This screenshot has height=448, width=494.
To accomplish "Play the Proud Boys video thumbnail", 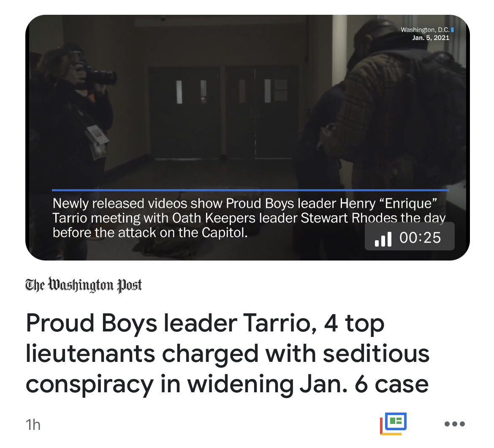I will tap(247, 137).
